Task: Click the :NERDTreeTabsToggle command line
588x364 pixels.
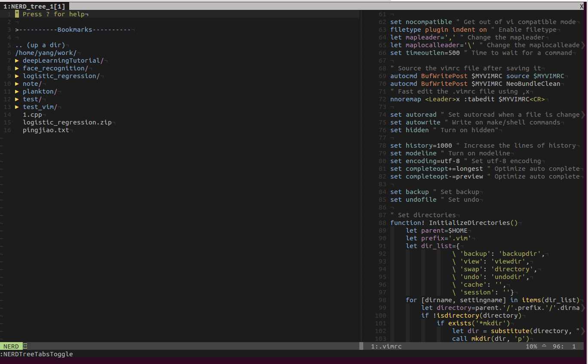Action: click(37, 354)
